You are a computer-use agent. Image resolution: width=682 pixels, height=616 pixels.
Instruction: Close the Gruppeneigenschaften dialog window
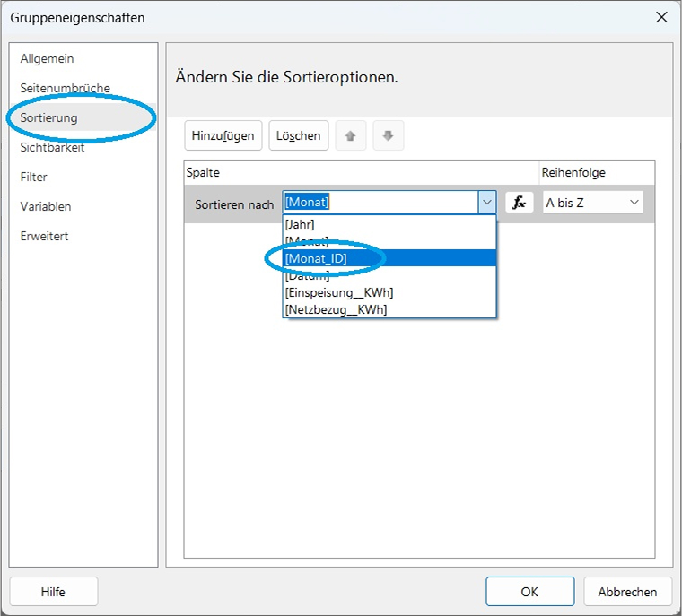[661, 17]
